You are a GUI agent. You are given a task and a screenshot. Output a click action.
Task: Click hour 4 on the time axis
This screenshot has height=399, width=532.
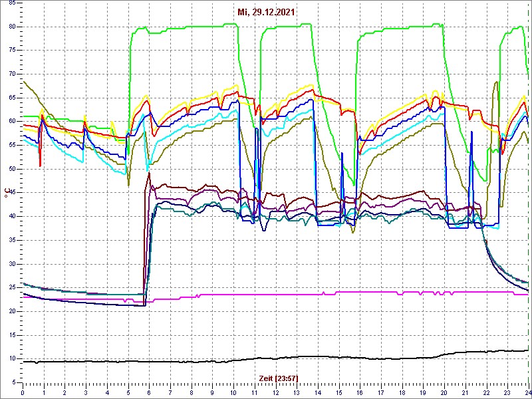[107, 392]
